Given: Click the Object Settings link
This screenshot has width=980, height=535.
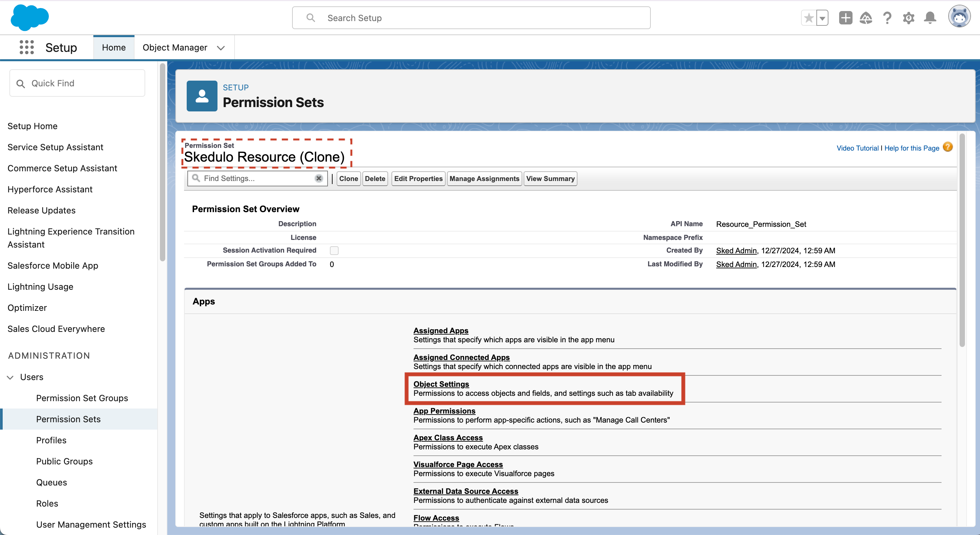Looking at the screenshot, I should pyautogui.click(x=441, y=383).
